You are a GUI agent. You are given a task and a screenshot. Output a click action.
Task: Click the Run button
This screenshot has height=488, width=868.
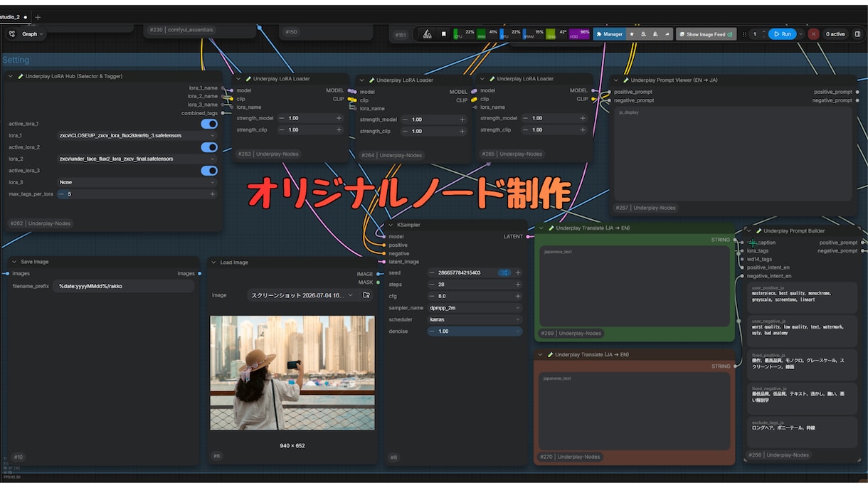coord(782,34)
